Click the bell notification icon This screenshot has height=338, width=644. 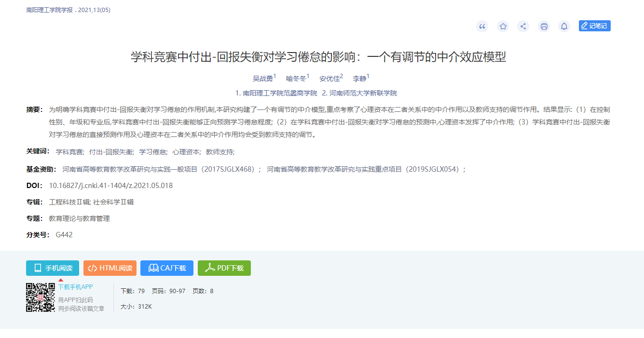[564, 27]
